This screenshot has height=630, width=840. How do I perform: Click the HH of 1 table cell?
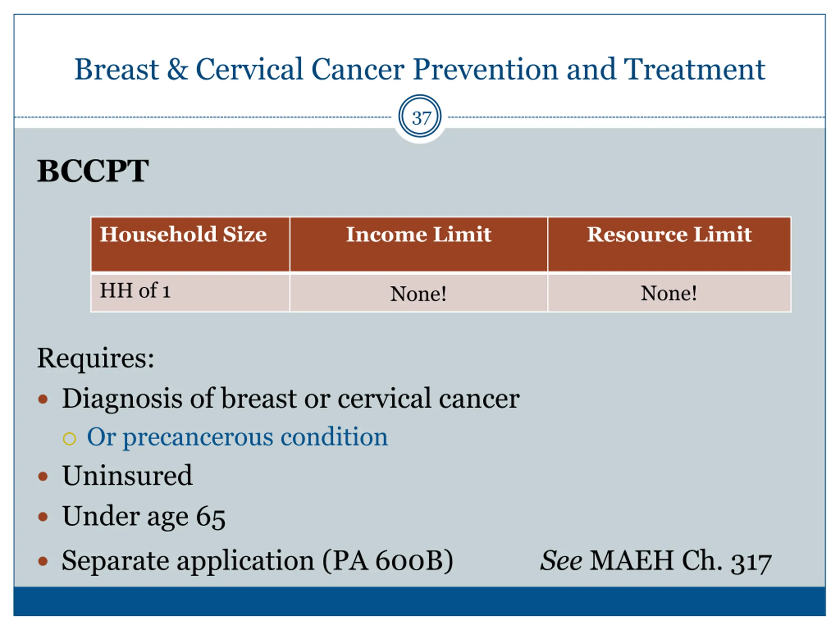pyautogui.click(x=191, y=293)
